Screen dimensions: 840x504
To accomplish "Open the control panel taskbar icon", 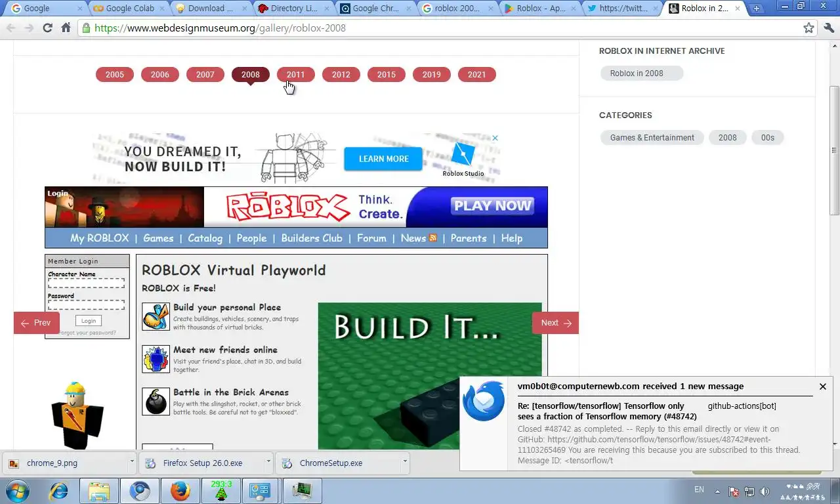I will pyautogui.click(x=261, y=491).
